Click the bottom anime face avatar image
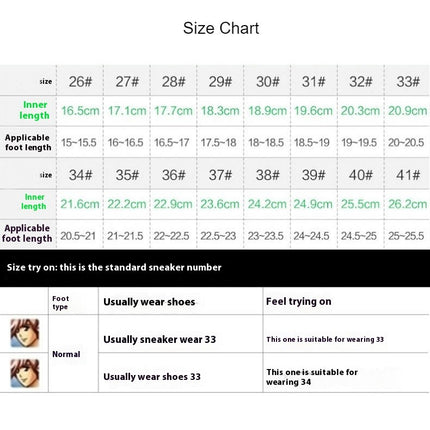Image resolution: width=430 pixels, height=430 pixels. tap(25, 373)
